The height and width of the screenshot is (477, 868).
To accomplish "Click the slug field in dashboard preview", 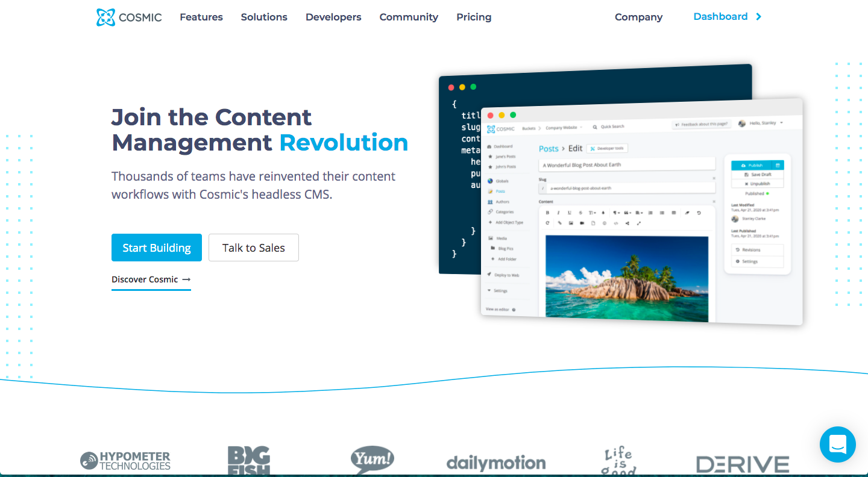I will [x=627, y=188].
